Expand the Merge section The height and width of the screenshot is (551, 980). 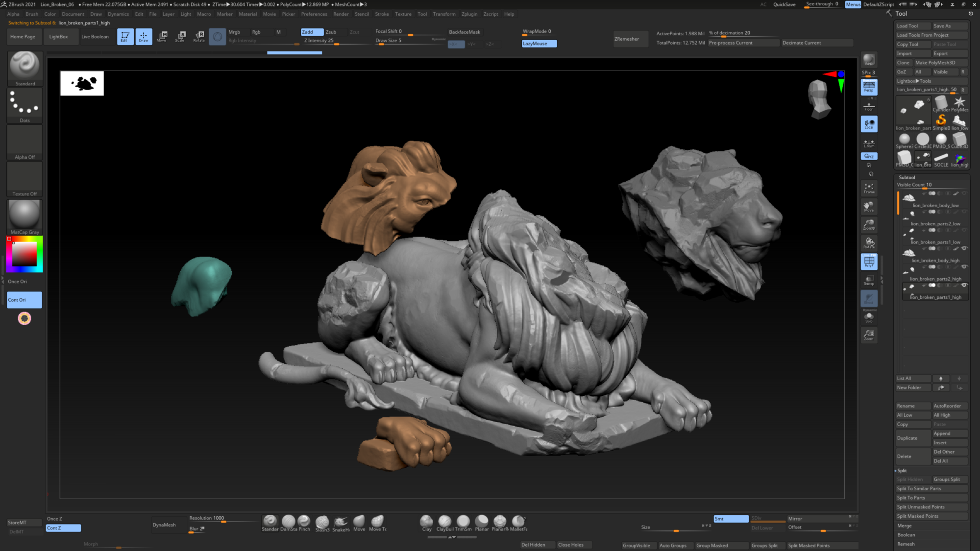coord(905,526)
